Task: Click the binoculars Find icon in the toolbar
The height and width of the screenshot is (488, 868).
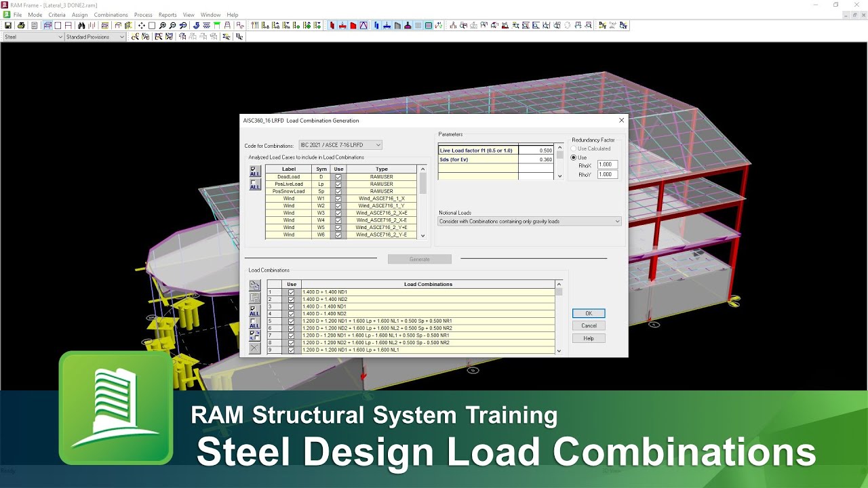Action: 81,25
